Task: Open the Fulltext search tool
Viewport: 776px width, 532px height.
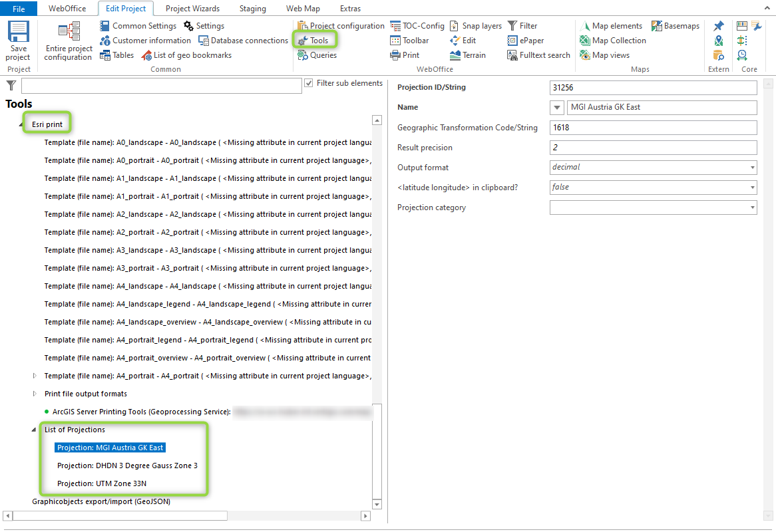Action: pos(538,55)
